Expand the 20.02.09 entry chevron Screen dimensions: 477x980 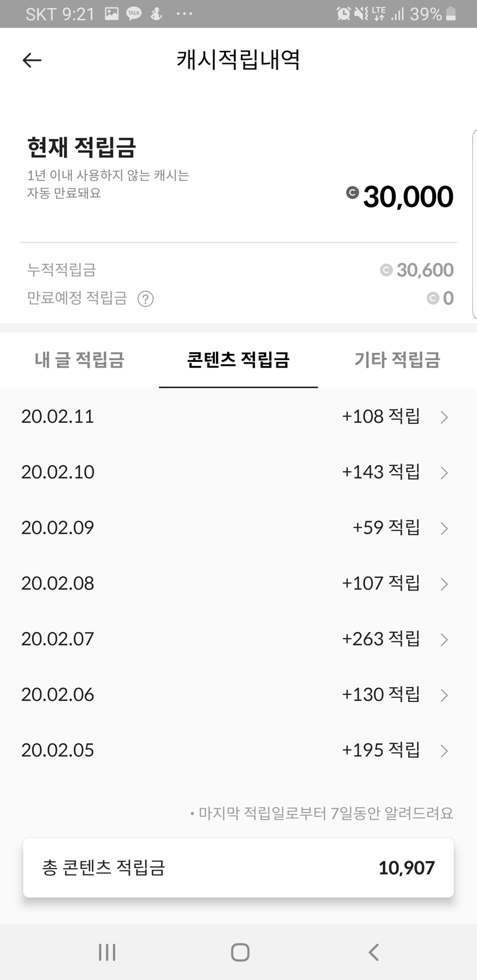(x=444, y=528)
